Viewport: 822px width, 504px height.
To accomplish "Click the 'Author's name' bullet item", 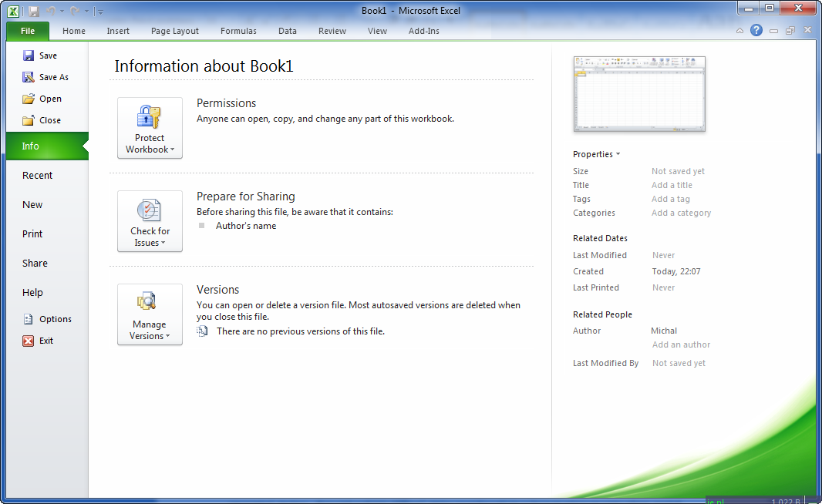I will (x=246, y=226).
